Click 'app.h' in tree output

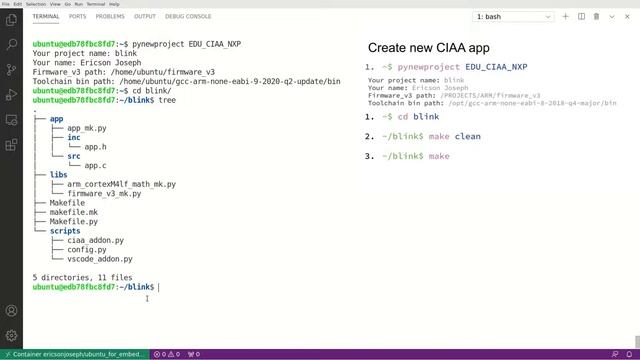click(x=96, y=147)
